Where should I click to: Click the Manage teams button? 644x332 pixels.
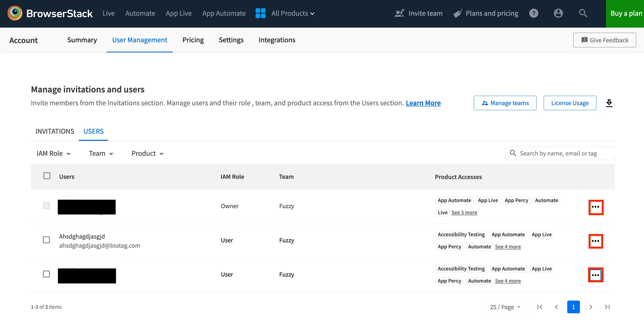coord(505,103)
